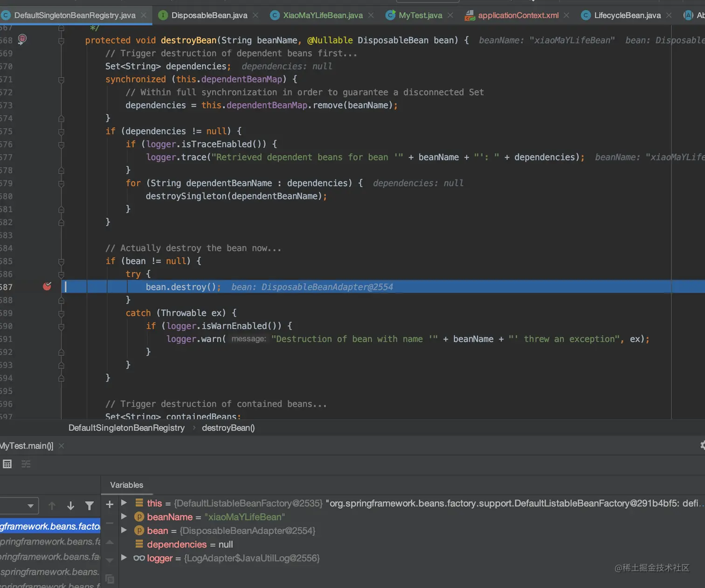Collapse the if (bean != null) block
705x588 pixels.
pyautogui.click(x=61, y=262)
